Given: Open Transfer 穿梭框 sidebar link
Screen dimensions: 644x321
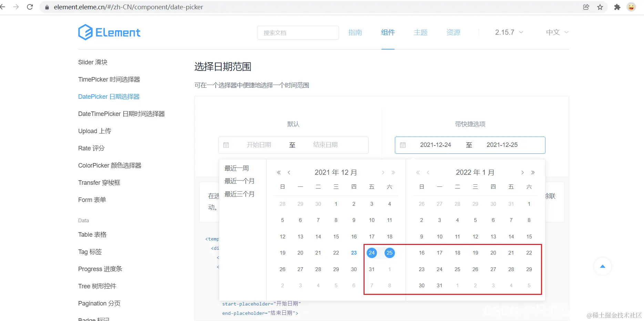Looking at the screenshot, I should (99, 183).
